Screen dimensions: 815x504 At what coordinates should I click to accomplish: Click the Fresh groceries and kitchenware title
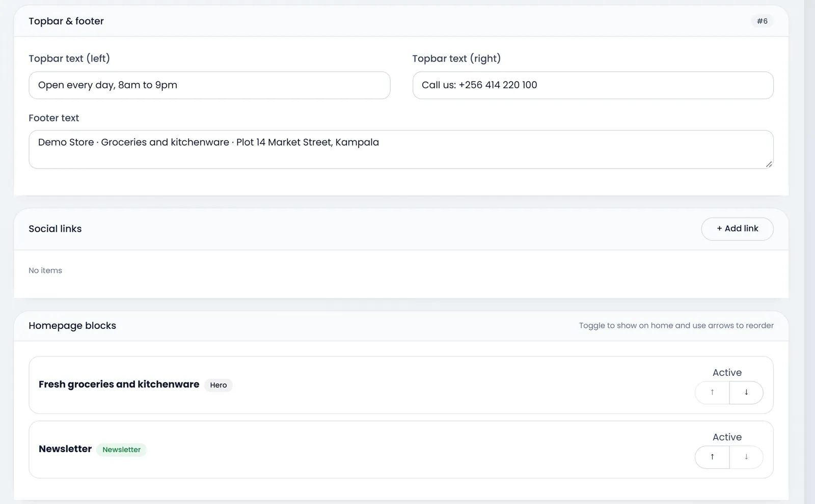(x=119, y=384)
